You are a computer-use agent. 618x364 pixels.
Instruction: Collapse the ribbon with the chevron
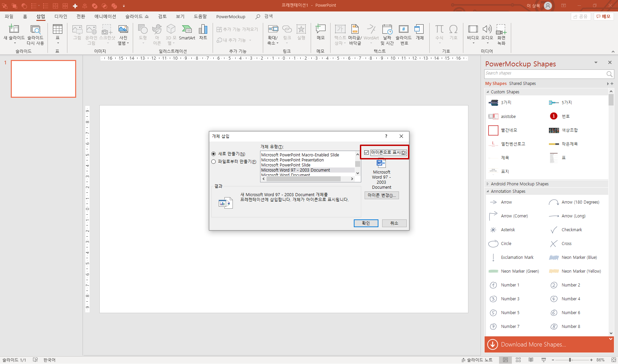[x=613, y=52]
